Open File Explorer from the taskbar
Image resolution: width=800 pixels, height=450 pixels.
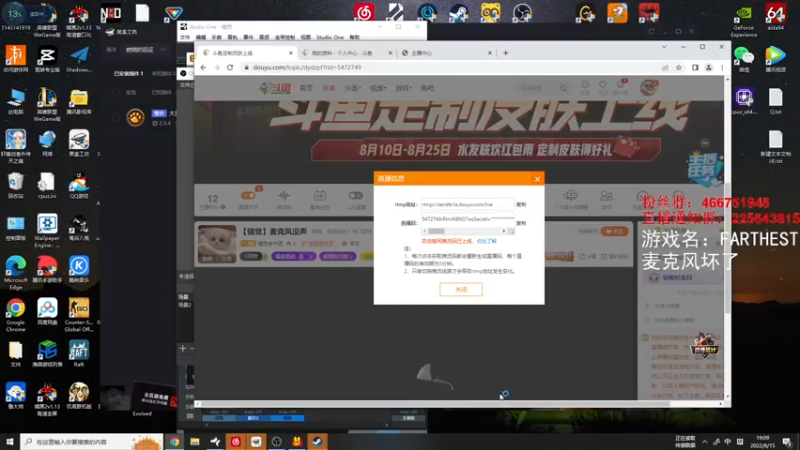(195, 441)
